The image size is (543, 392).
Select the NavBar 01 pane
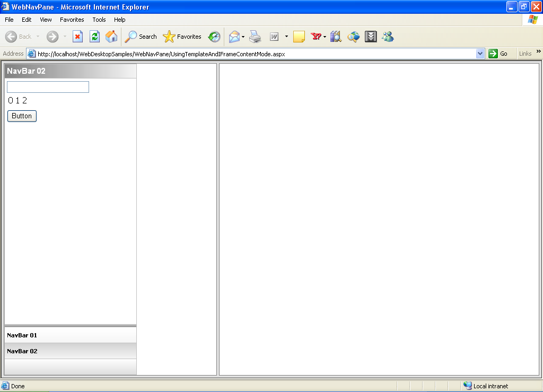click(x=70, y=335)
